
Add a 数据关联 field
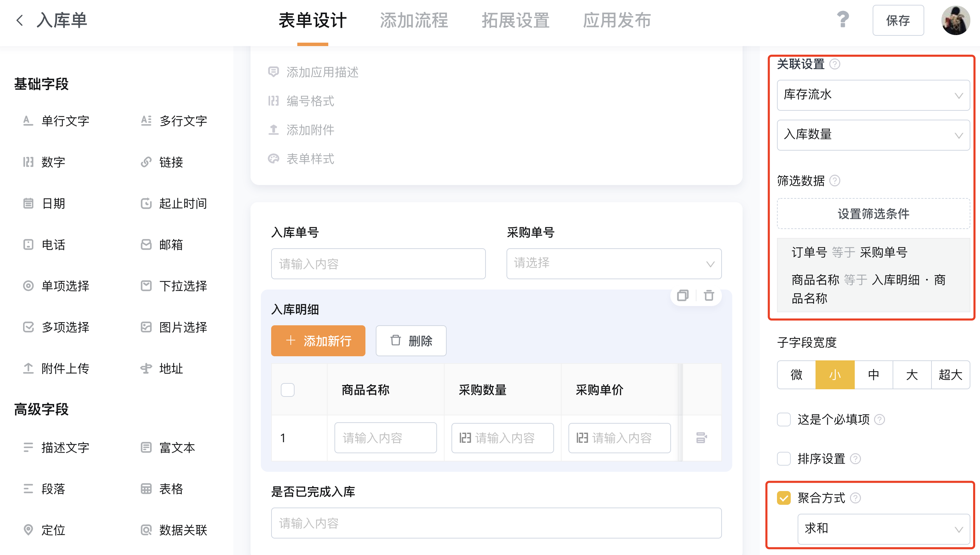pos(174,530)
